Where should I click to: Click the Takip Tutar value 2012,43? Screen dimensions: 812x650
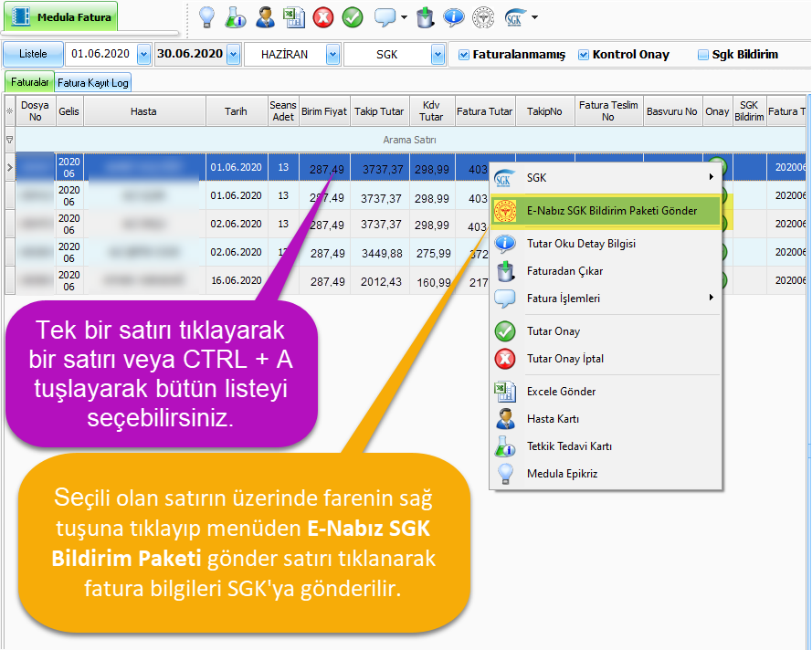pos(381,281)
